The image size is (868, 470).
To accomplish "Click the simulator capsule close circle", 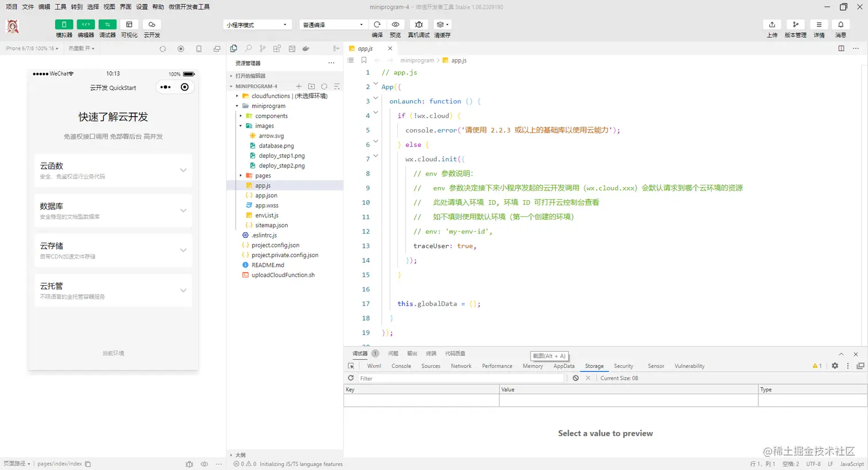I will 184,87.
